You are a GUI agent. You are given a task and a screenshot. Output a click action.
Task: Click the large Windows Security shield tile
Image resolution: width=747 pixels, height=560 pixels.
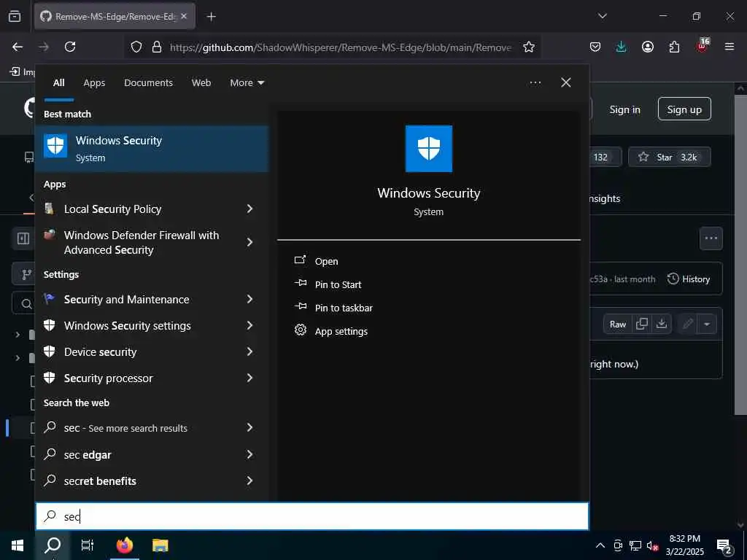click(428, 149)
